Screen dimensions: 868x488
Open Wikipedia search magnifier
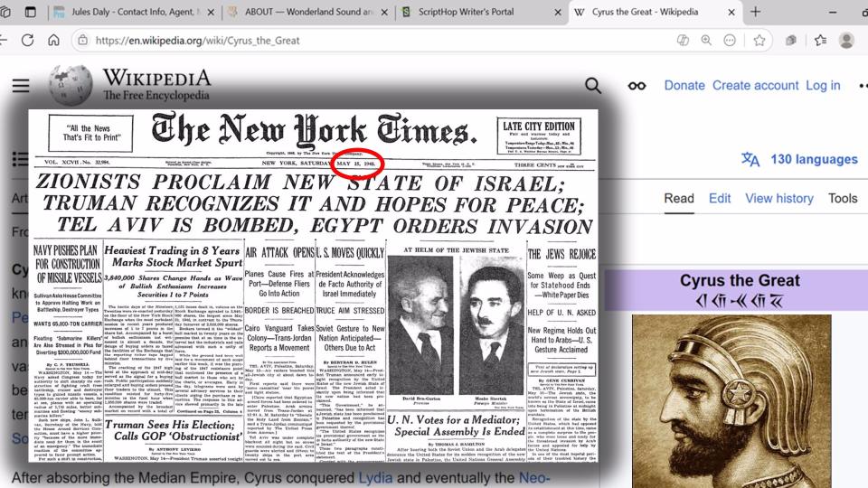(x=593, y=85)
